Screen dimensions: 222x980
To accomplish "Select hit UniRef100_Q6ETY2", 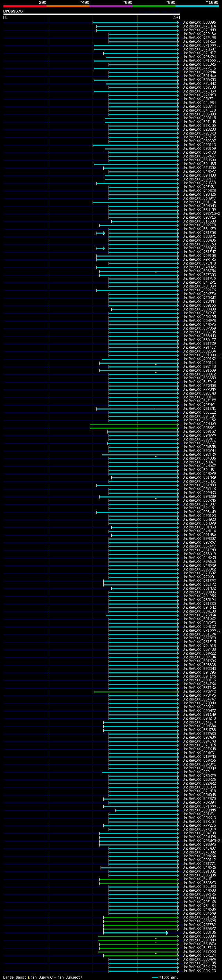I will point(199,585).
